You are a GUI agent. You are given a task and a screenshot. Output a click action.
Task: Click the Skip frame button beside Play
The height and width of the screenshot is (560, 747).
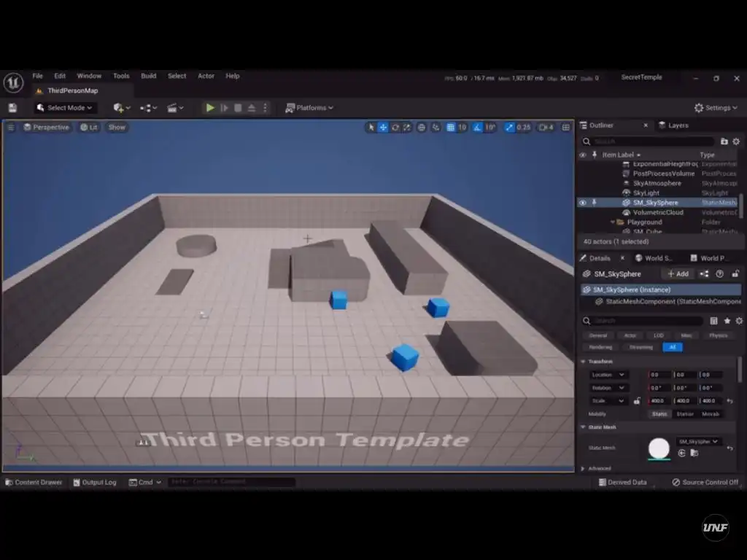coord(224,108)
